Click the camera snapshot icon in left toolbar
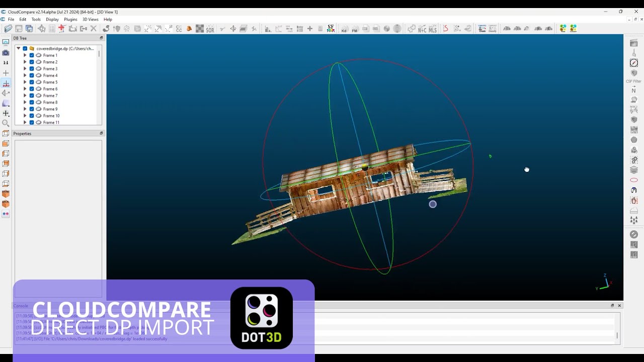Screen dimensions: 644x362 coord(6,53)
